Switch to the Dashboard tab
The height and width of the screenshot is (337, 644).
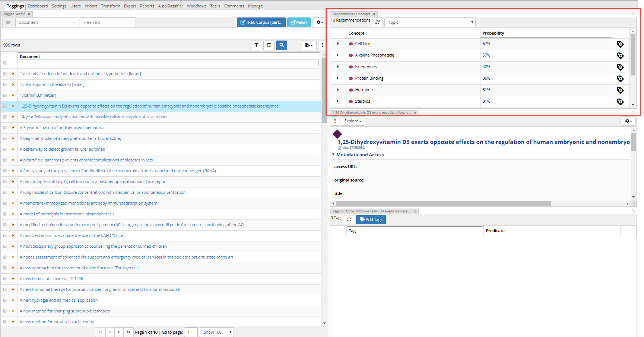tap(38, 6)
